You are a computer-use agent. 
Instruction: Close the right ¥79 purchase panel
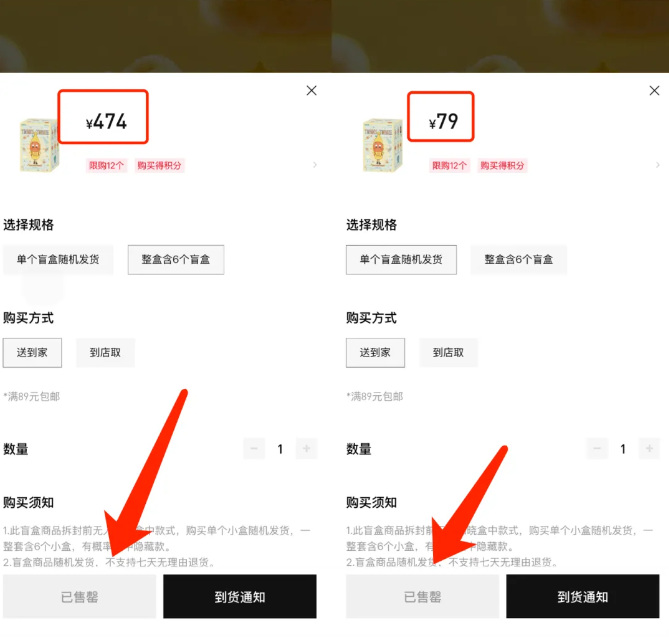[654, 90]
